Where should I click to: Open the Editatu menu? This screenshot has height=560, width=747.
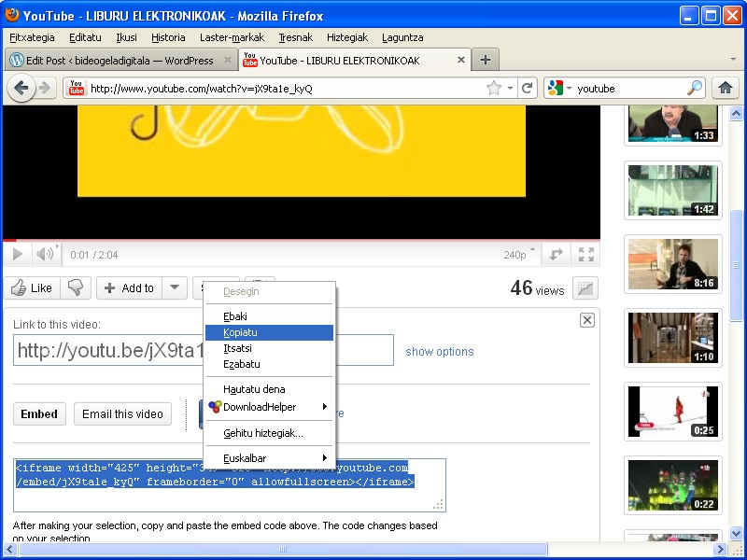pos(85,37)
